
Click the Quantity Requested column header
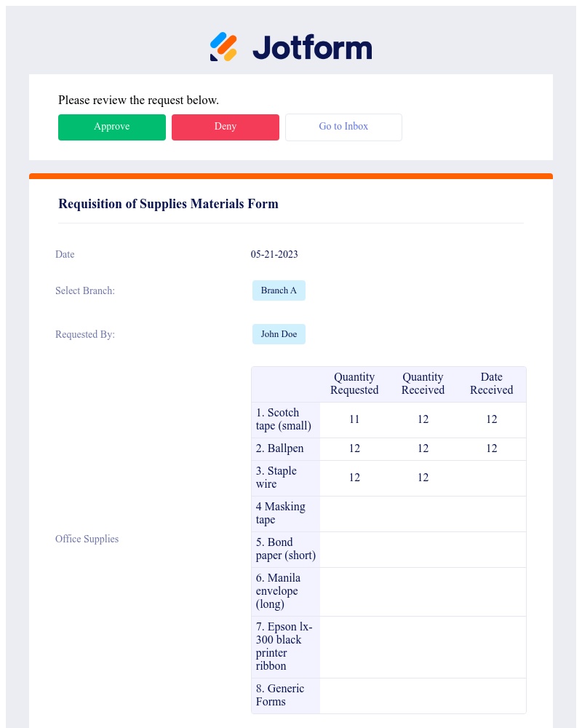[354, 384]
